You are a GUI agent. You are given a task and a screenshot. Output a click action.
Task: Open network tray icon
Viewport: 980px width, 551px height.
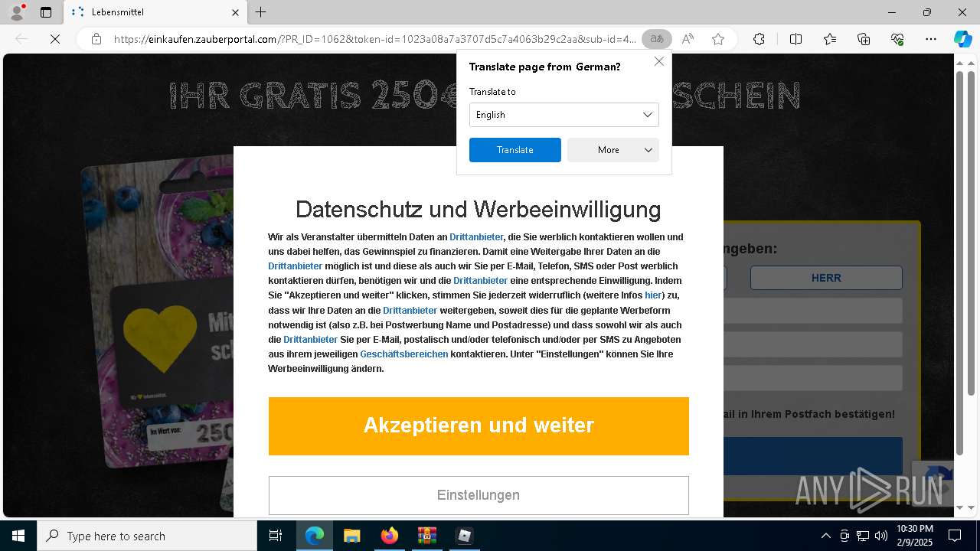863,536
